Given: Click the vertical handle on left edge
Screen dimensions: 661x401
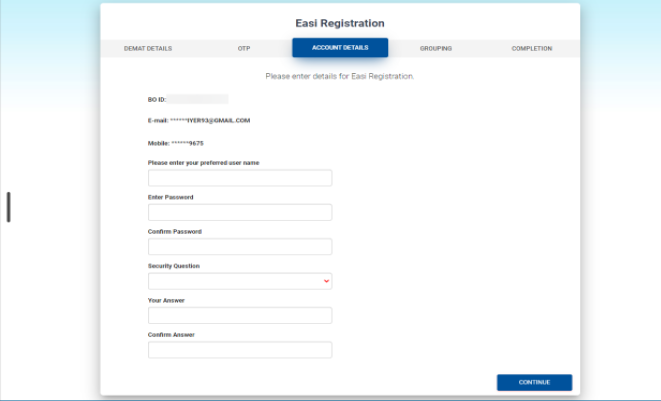Looking at the screenshot, I should (x=9, y=207).
